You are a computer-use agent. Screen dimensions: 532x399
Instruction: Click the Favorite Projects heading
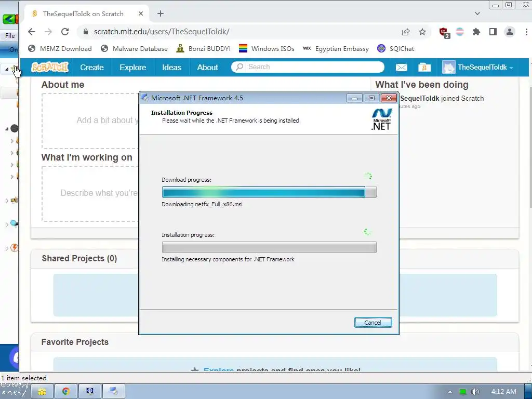(75, 342)
